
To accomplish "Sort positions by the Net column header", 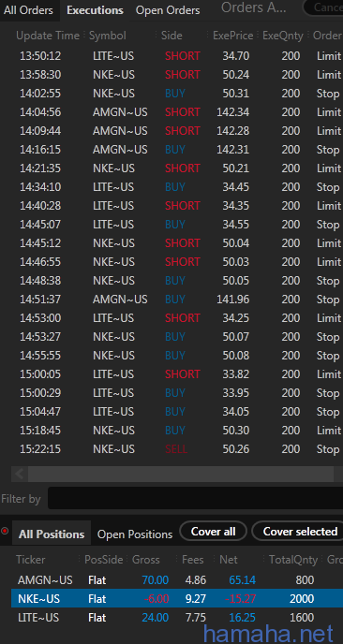I will (x=229, y=560).
